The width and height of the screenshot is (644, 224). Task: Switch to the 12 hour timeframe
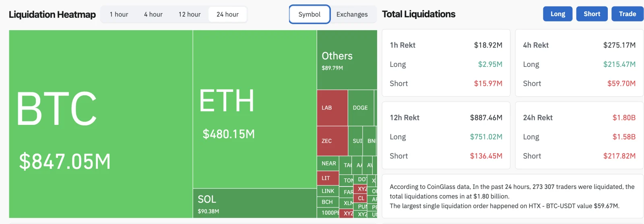(x=190, y=15)
